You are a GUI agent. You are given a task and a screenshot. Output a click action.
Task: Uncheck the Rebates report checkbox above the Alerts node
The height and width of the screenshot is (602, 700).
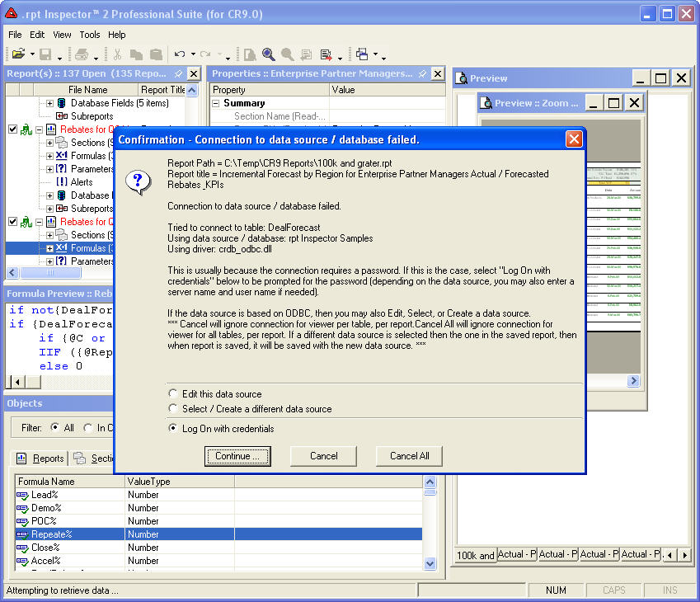pyautogui.click(x=13, y=129)
